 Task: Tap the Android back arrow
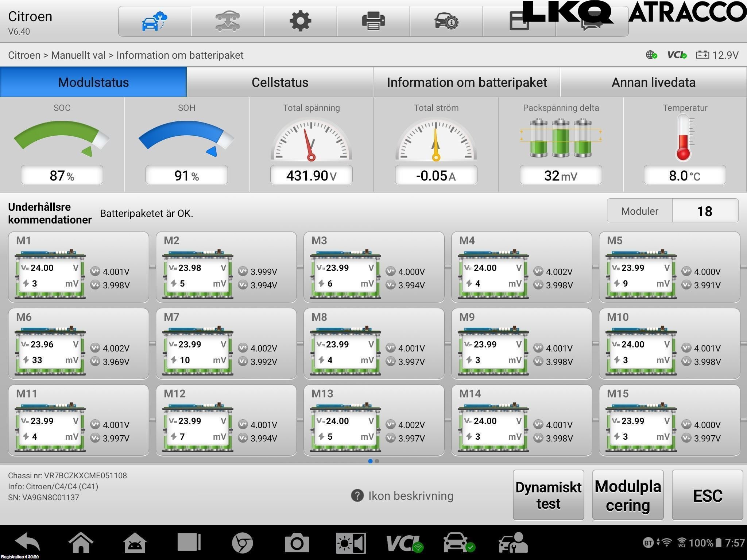(x=27, y=543)
